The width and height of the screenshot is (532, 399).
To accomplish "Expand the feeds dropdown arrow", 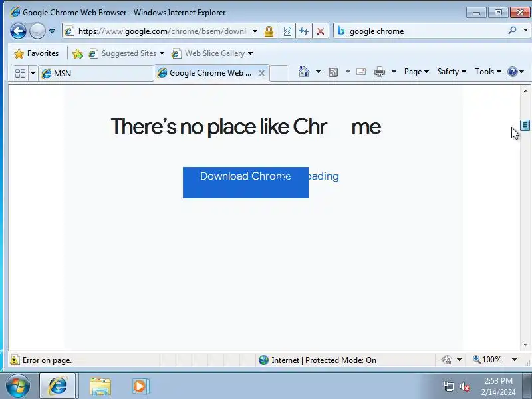I will [348, 72].
